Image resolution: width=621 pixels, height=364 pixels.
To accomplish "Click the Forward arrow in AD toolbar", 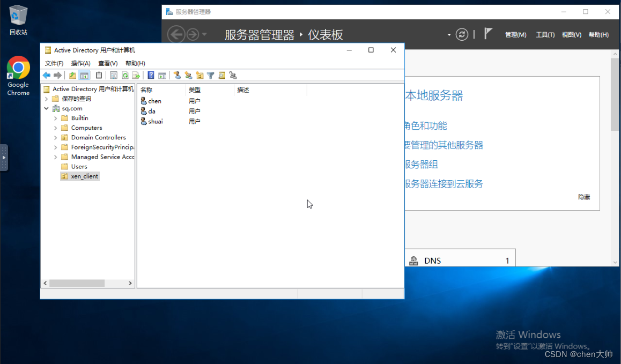I will [57, 75].
